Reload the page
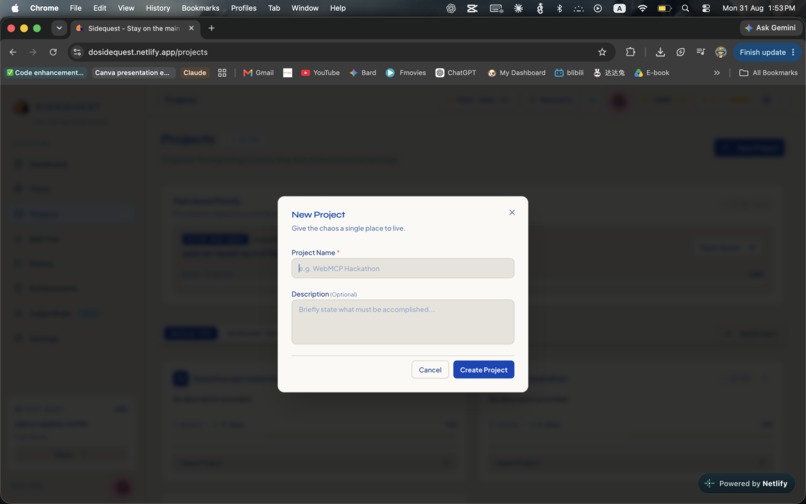Viewport: 806px width, 504px height. click(x=53, y=52)
